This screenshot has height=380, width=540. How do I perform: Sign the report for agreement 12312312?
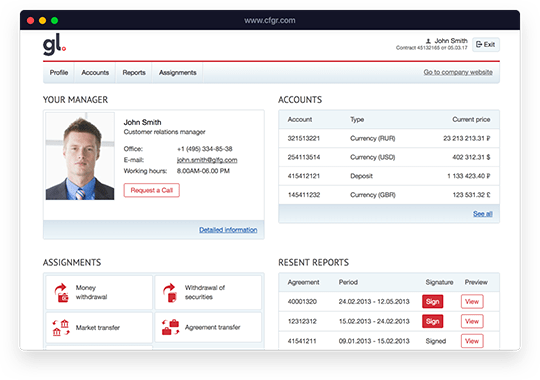(x=433, y=321)
